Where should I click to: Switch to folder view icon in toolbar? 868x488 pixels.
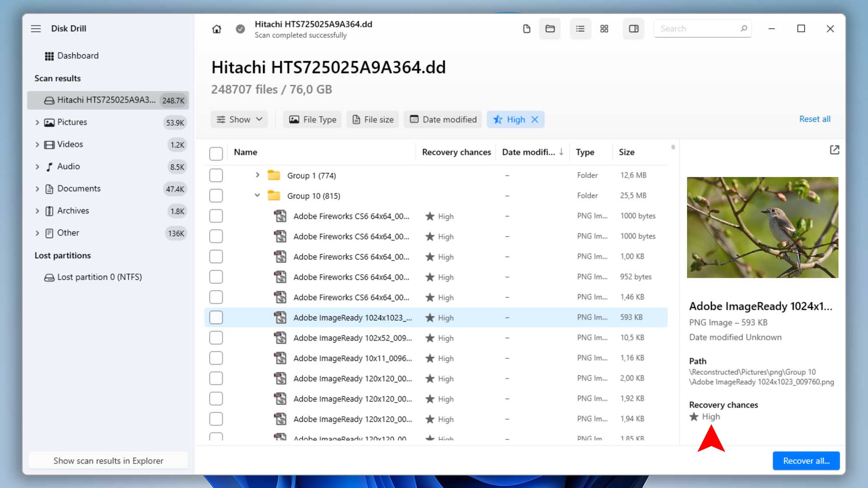pos(550,29)
